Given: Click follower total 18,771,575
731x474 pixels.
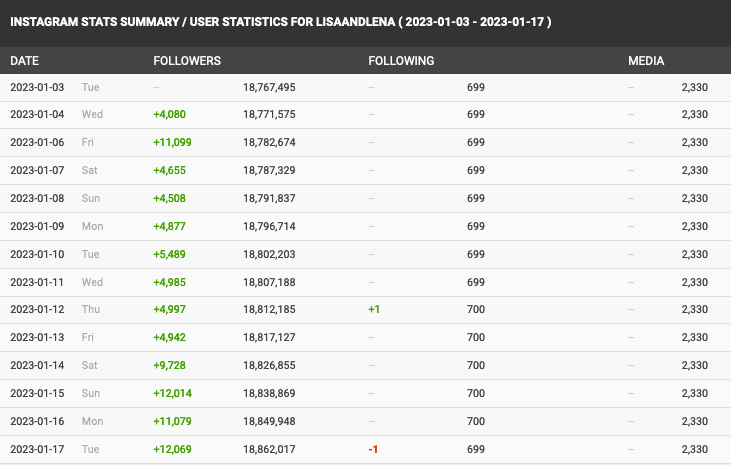Looking at the screenshot, I should (x=269, y=114).
